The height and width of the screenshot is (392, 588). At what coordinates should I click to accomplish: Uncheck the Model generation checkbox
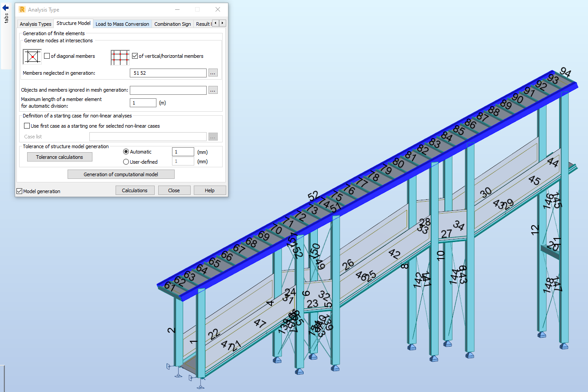coord(19,190)
